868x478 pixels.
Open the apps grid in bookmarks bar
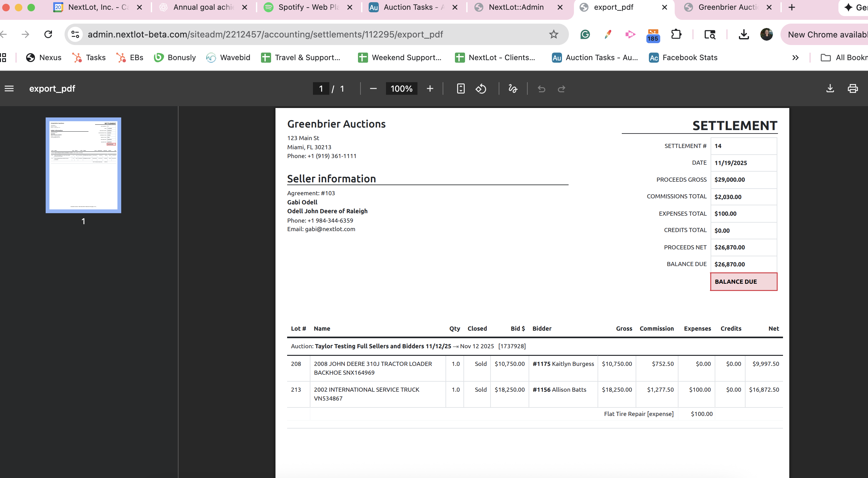[3, 58]
